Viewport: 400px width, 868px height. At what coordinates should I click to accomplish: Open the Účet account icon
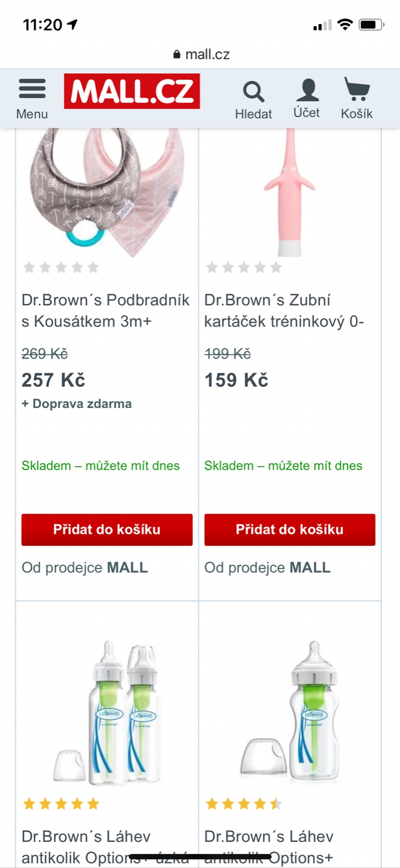[307, 91]
